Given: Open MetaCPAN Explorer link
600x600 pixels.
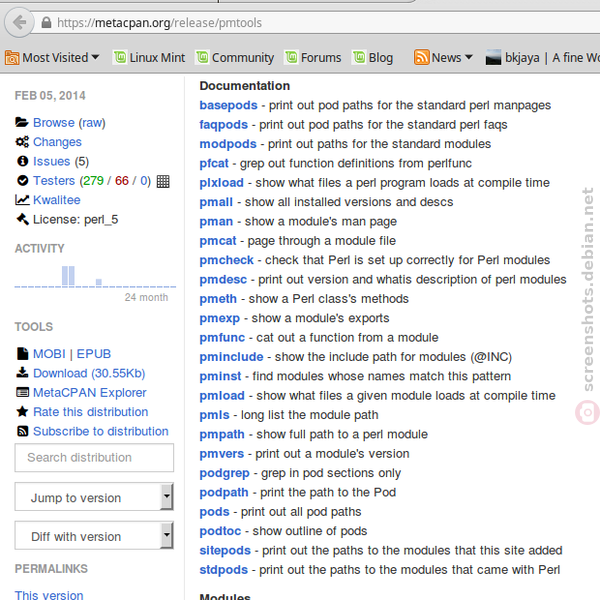Looking at the screenshot, I should point(90,393).
